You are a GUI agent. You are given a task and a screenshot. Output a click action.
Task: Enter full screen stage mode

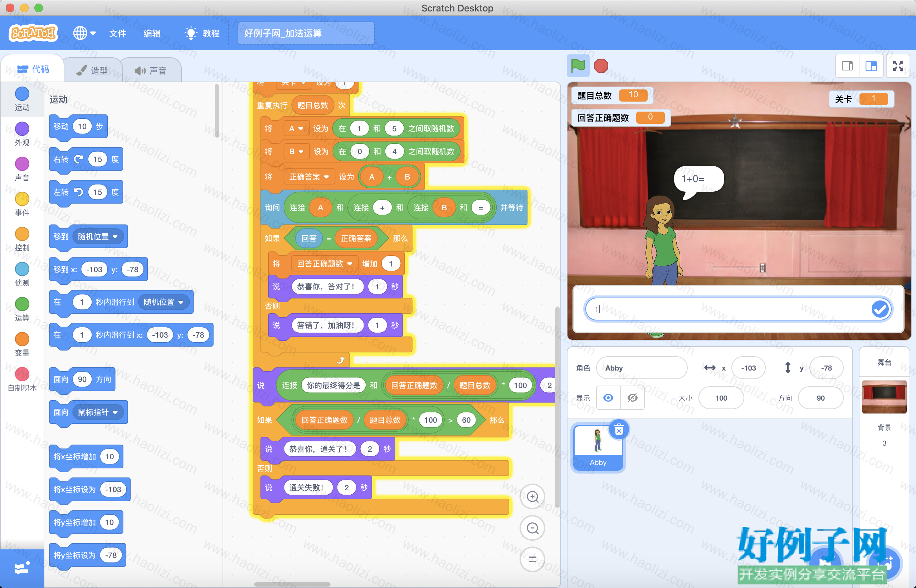click(x=898, y=66)
